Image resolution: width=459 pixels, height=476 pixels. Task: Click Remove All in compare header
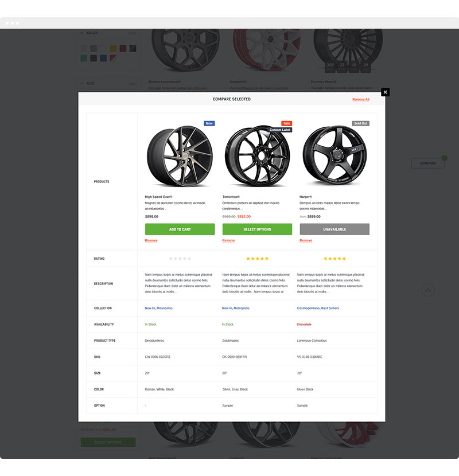coord(360,99)
